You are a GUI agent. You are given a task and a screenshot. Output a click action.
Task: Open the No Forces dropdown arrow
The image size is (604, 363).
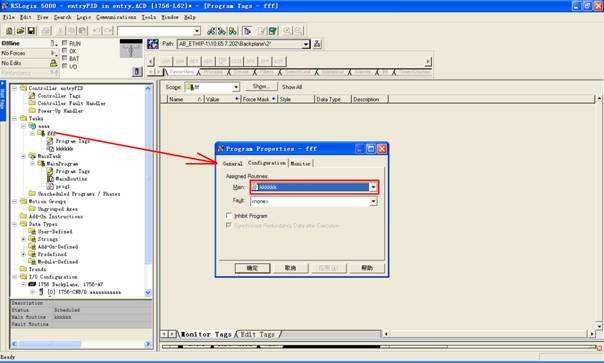pos(53,53)
